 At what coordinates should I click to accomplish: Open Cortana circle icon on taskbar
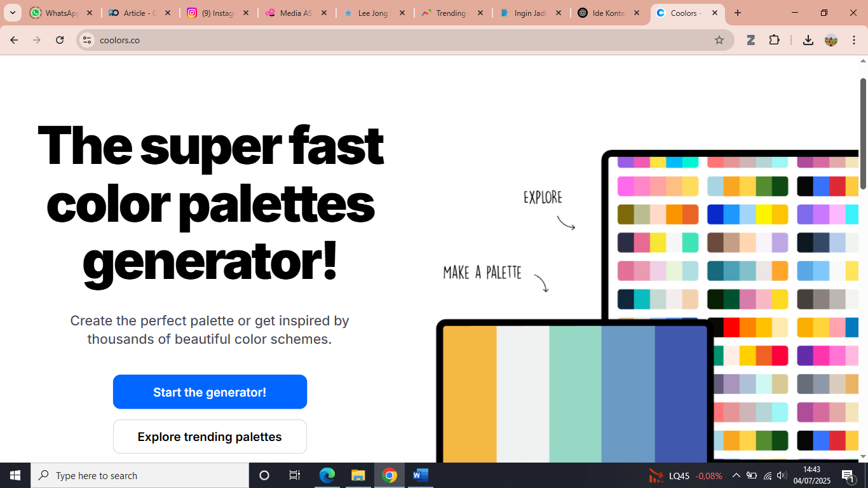pyautogui.click(x=264, y=475)
